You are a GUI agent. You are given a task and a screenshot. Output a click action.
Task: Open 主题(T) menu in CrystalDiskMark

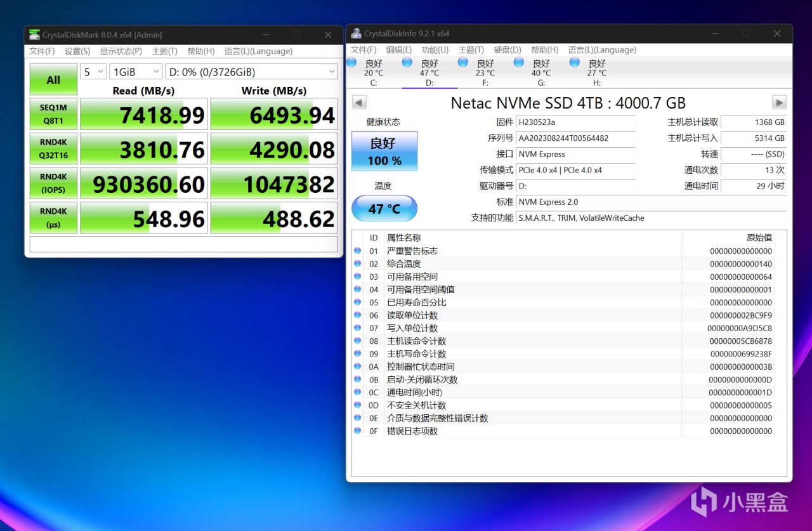click(165, 51)
